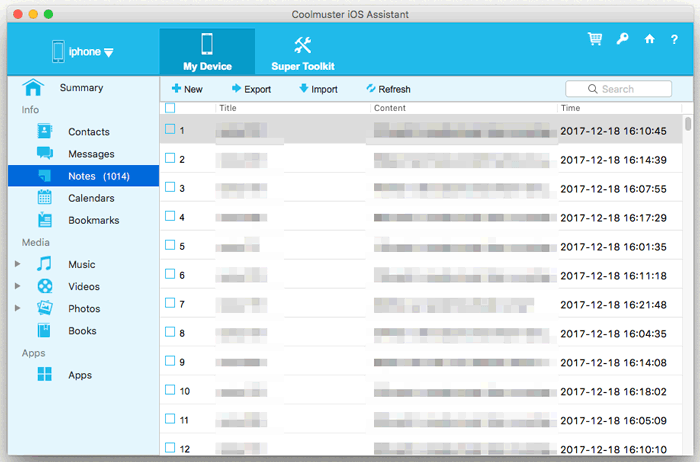Select timestamp 2017-12-18 16:17:29

tap(613, 218)
